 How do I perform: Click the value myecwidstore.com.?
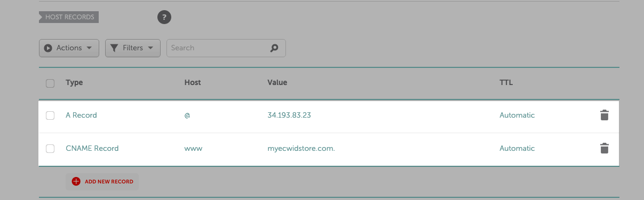pyautogui.click(x=301, y=148)
